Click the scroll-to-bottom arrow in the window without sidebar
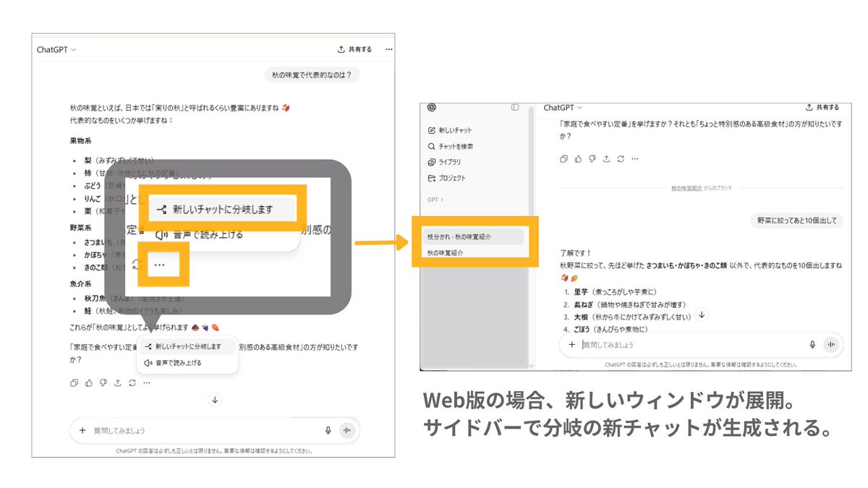 pos(215,400)
